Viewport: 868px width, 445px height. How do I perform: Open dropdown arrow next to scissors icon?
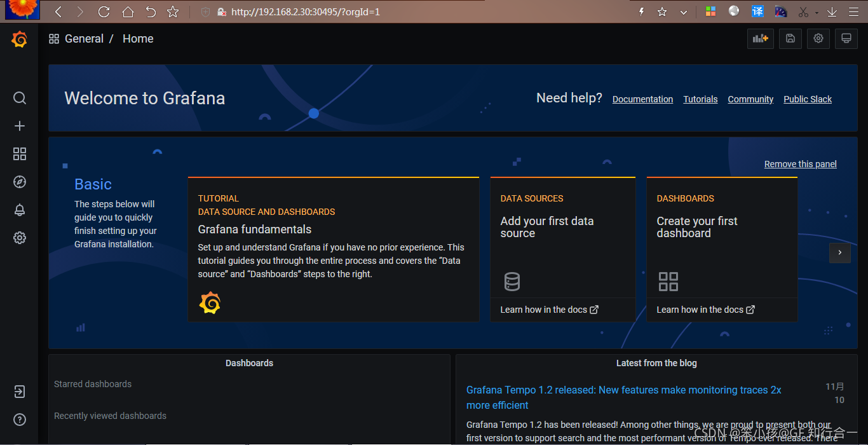(817, 13)
